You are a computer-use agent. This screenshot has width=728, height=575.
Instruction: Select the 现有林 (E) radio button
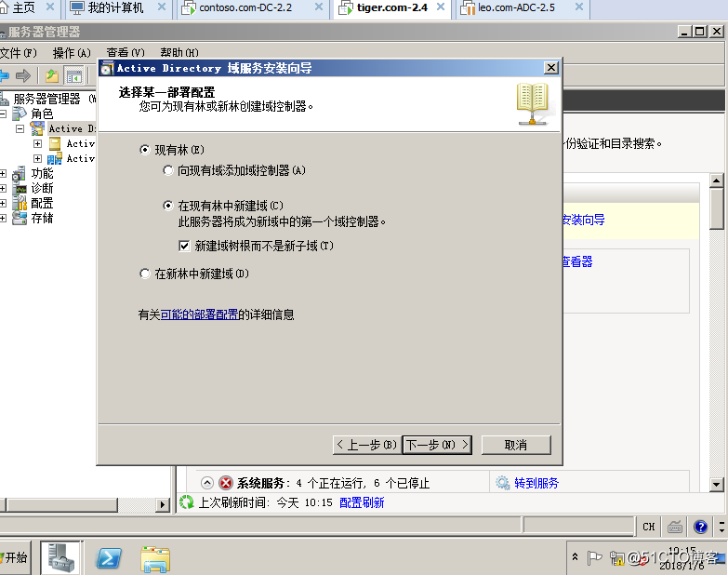tap(145, 150)
